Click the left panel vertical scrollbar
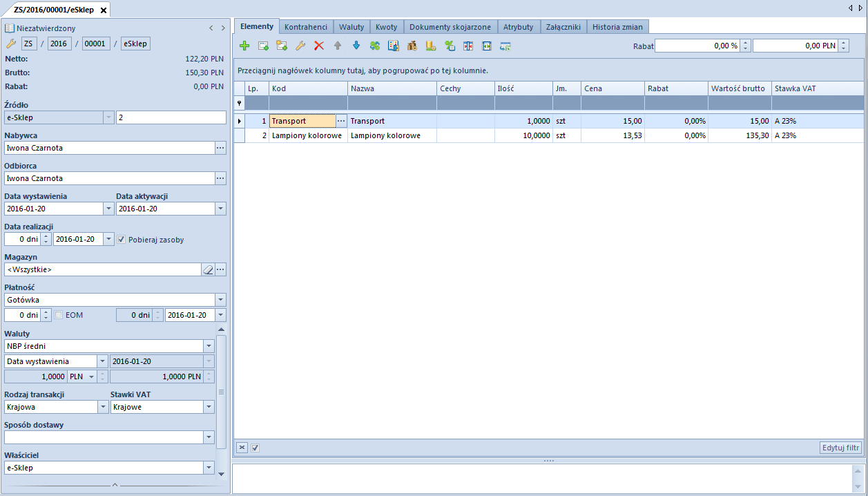 click(221, 401)
